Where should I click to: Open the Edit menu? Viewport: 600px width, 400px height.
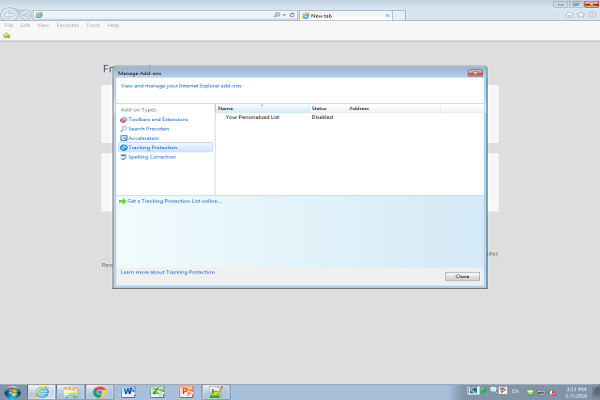[x=25, y=25]
